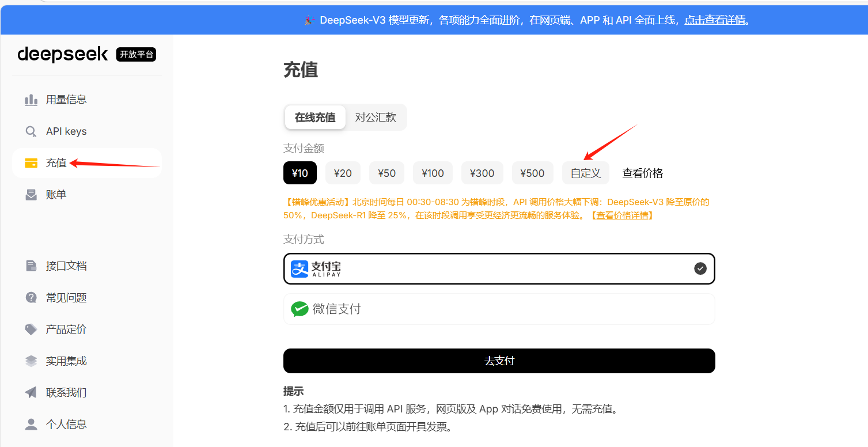Click the integrations layers icon
This screenshot has width=868, height=447.
click(x=31, y=361)
